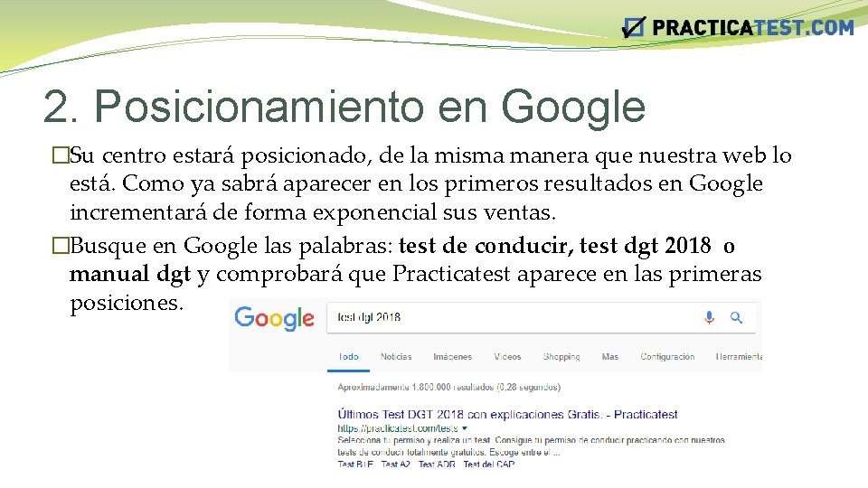Click the Aproximadamente 1.800.000 resultados text

coord(449,388)
